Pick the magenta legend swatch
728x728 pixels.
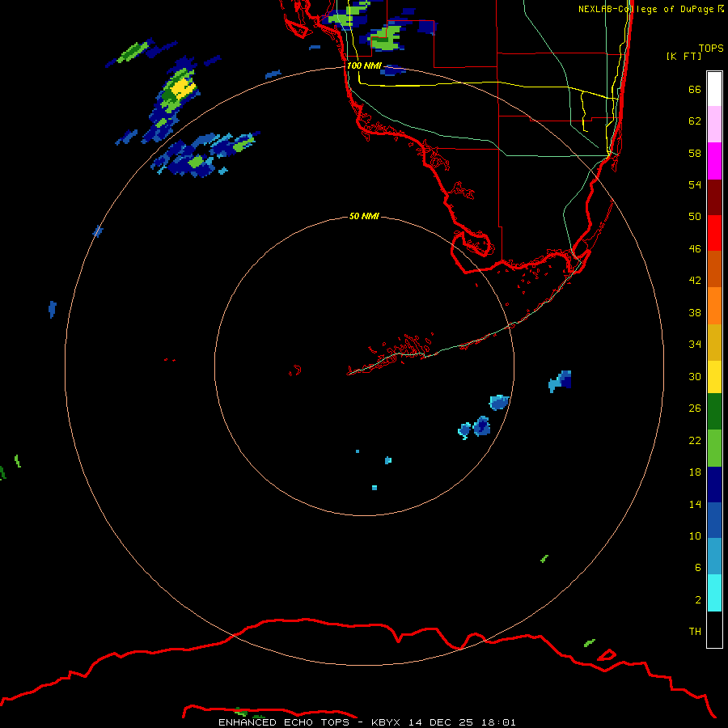click(714, 161)
